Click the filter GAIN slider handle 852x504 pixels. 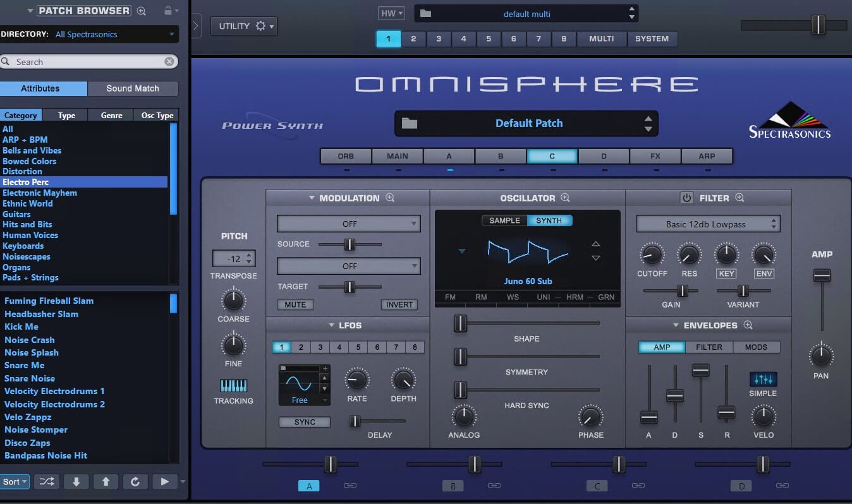tap(683, 291)
